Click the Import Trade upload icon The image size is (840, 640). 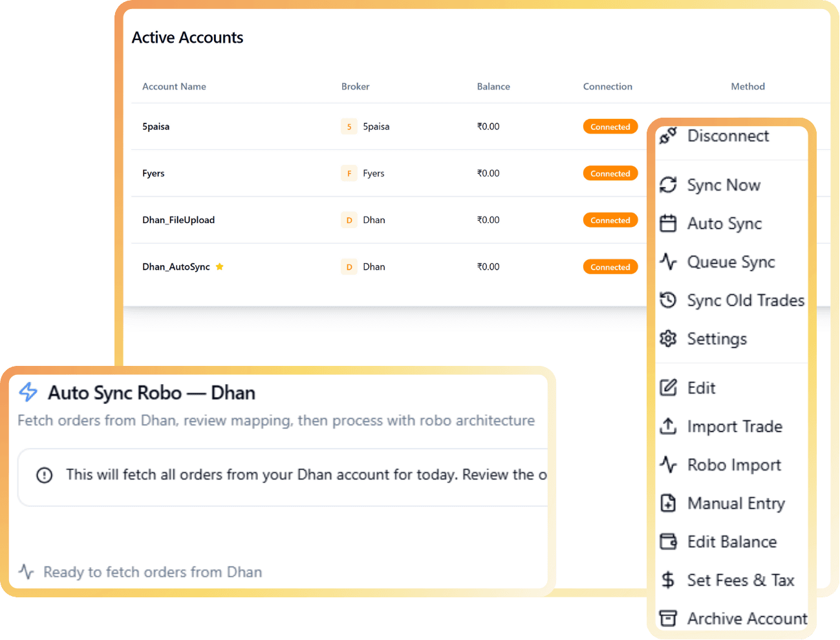pos(668,427)
